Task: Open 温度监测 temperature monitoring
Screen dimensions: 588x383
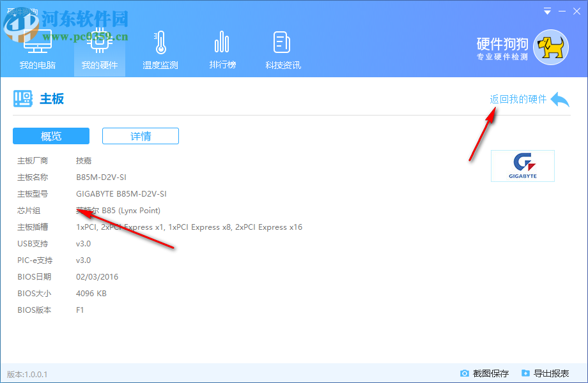Action: coord(159,48)
